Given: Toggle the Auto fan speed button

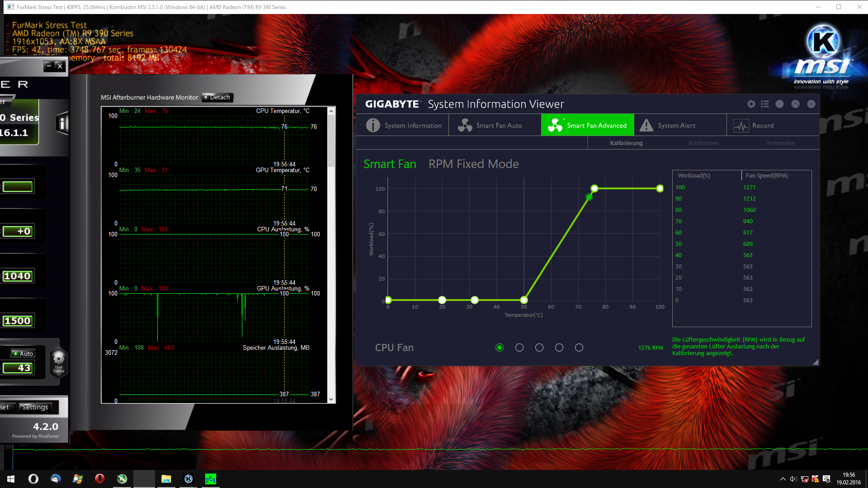Looking at the screenshot, I should tap(24, 354).
